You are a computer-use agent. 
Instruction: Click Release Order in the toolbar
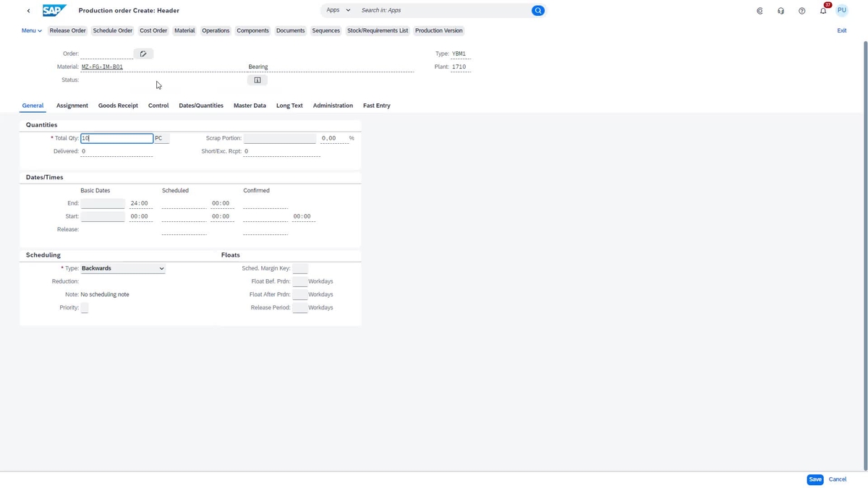pos(67,30)
